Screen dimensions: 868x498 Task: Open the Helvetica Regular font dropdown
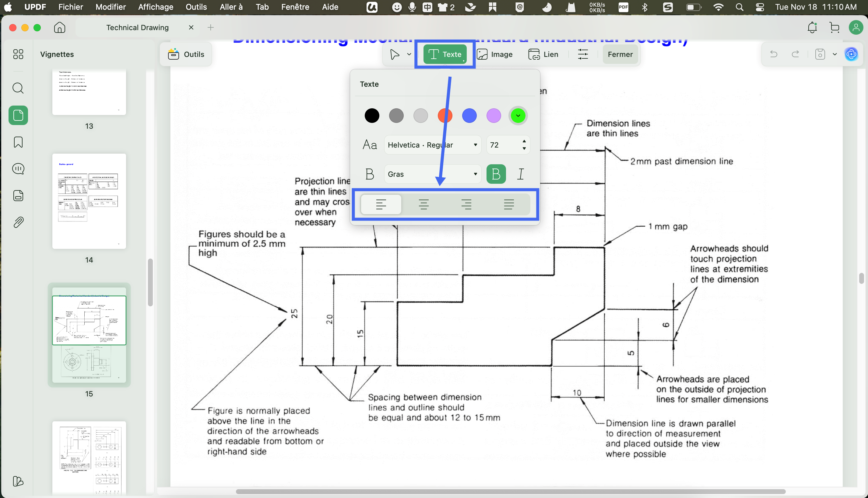[x=433, y=145]
